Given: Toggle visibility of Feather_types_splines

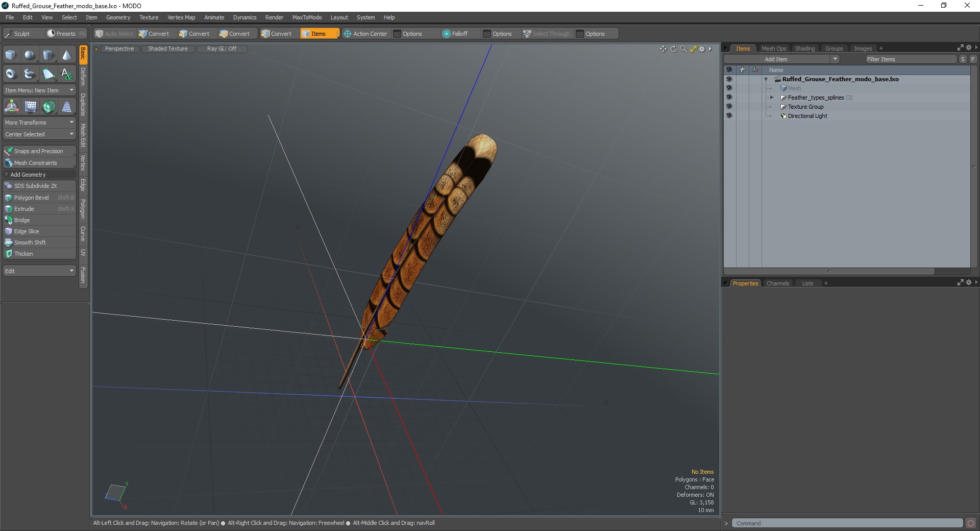Looking at the screenshot, I should pyautogui.click(x=729, y=98).
